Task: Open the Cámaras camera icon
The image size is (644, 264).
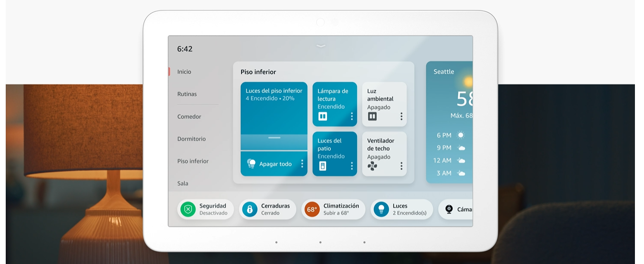Action: (x=449, y=210)
